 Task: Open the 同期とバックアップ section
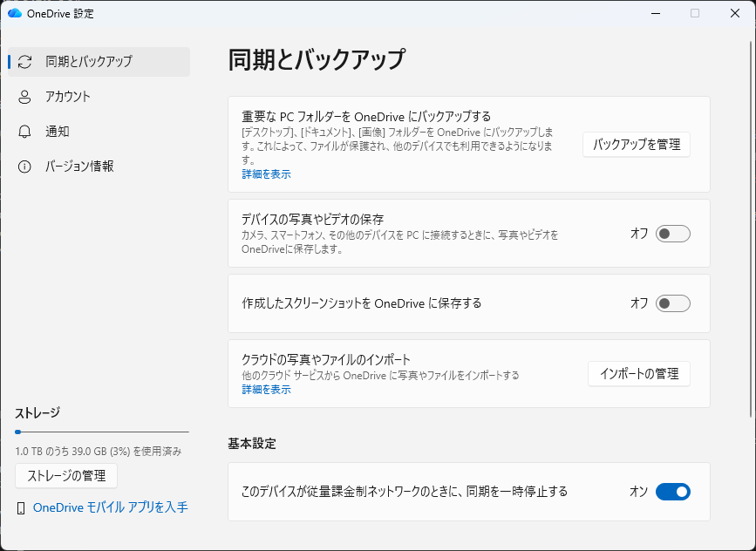tap(99, 62)
